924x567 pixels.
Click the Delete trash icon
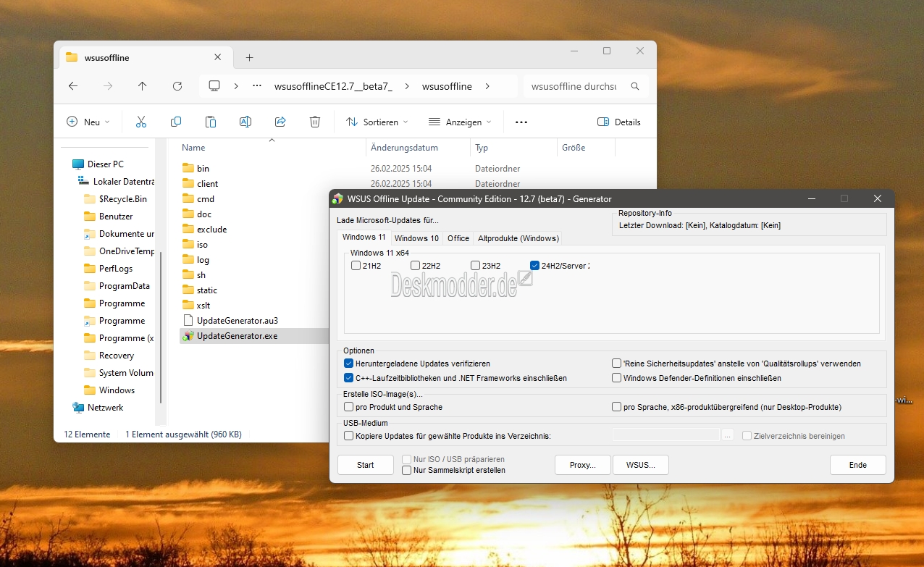tap(315, 122)
